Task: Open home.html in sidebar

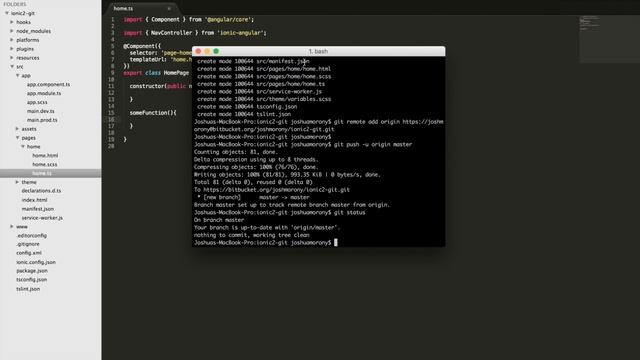Action: point(45,156)
